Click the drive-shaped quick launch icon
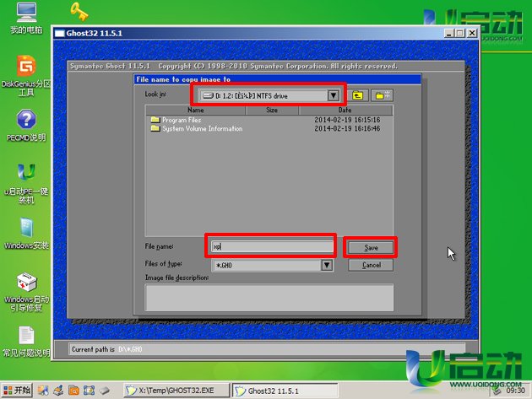This screenshot has height=399, width=532. (x=105, y=391)
